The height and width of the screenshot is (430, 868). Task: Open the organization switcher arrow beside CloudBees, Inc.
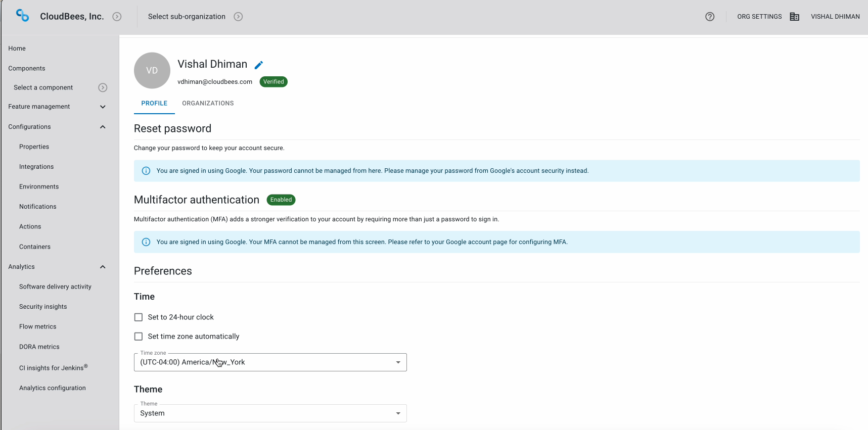pyautogui.click(x=117, y=17)
